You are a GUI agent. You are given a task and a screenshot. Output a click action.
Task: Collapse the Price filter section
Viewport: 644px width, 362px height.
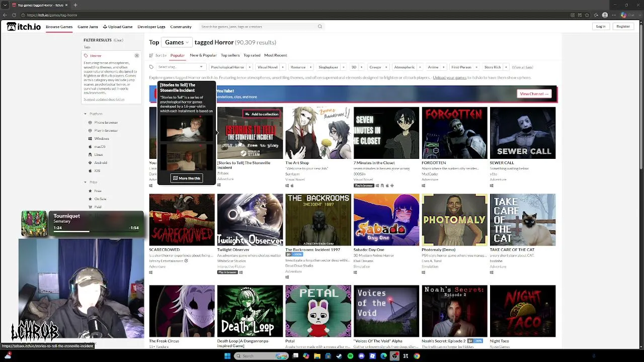pyautogui.click(x=91, y=183)
